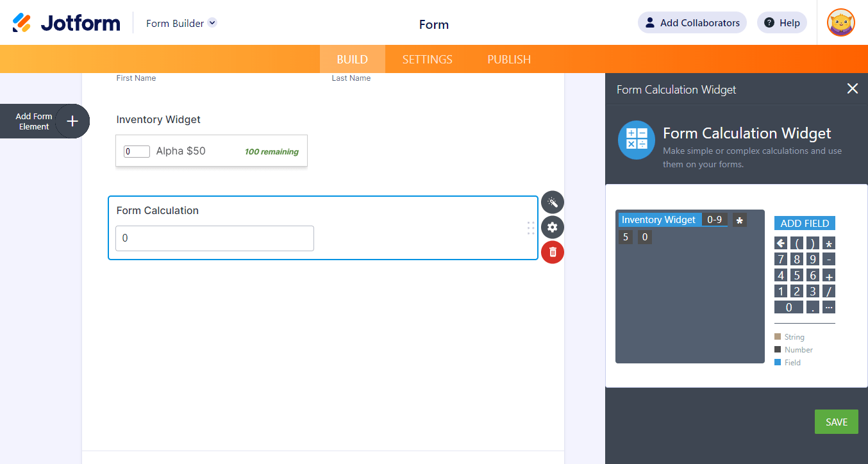Click the calculator widget logo icon
868x464 pixels.
pos(637,140)
